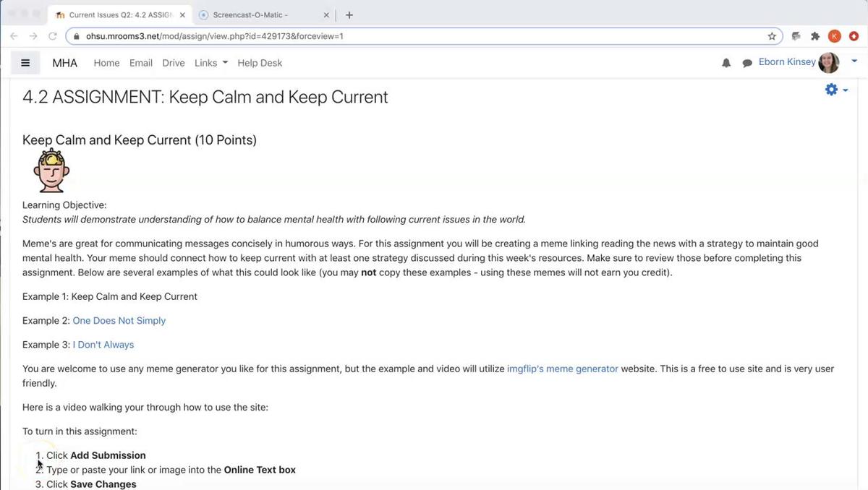Go back with the browser back arrow
This screenshot has width=868, height=490.
pos(14,35)
